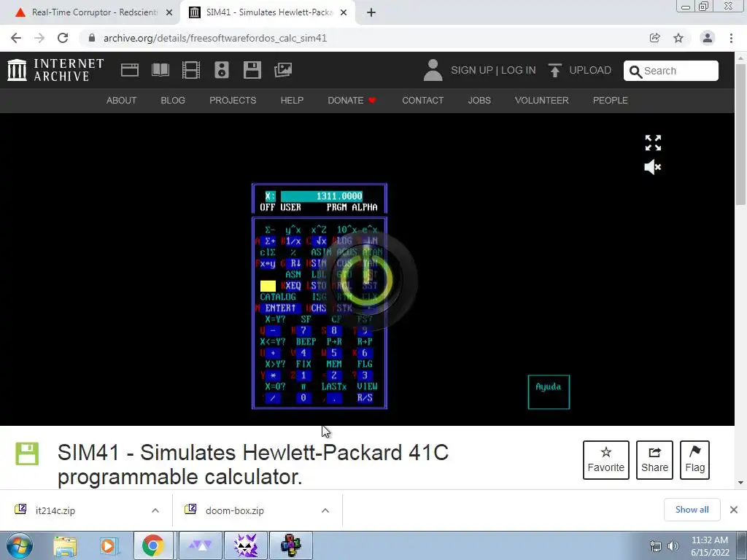Click the Favorite button
This screenshot has height=560, width=747.
tap(605, 459)
